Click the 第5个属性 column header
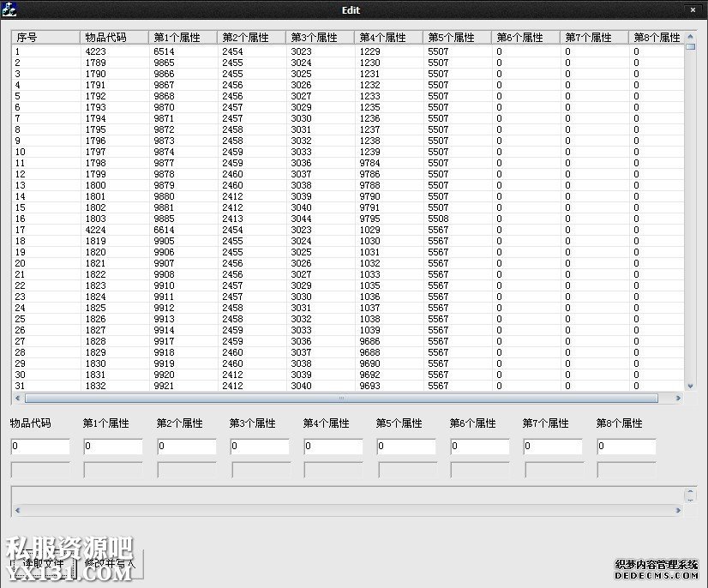This screenshot has height=588, width=708. 457,38
